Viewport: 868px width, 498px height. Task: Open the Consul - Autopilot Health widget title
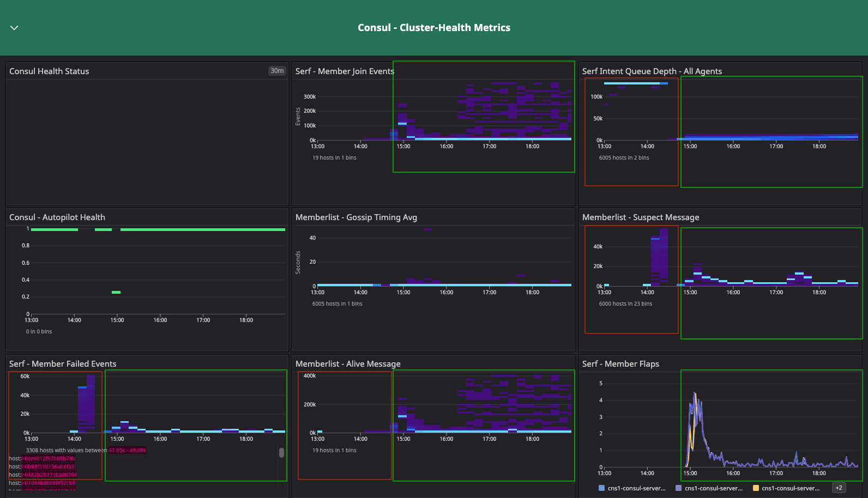(x=57, y=217)
